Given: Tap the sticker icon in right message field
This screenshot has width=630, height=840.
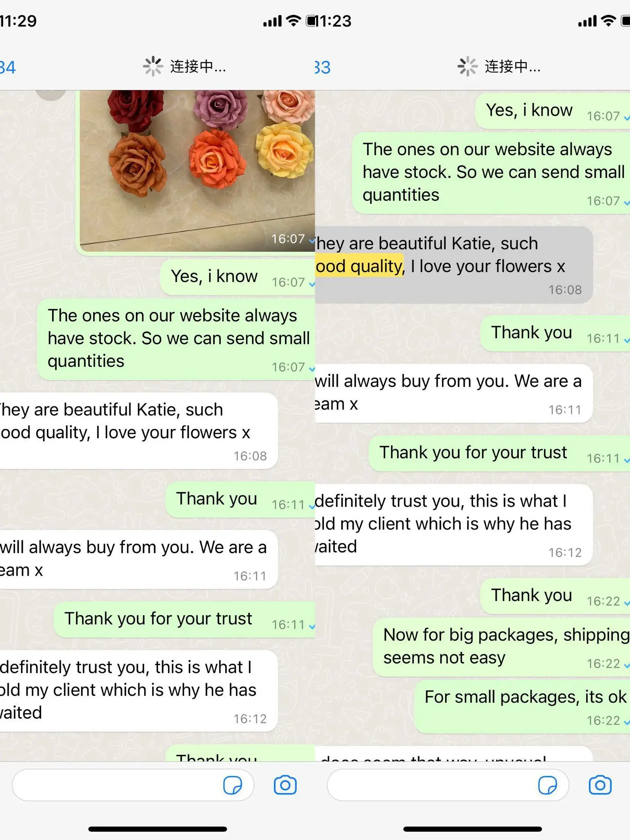Looking at the screenshot, I should coord(547,785).
